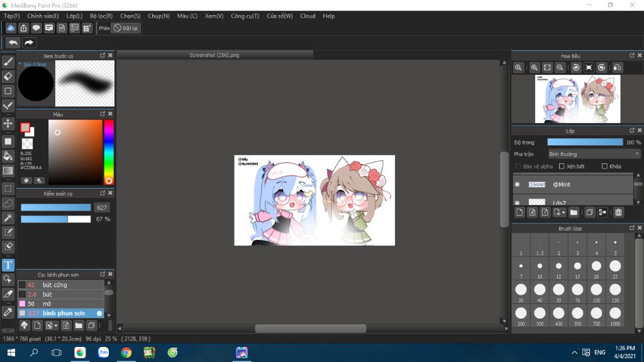Select the rectangular Select tool
The image size is (644, 362).
click(8, 189)
